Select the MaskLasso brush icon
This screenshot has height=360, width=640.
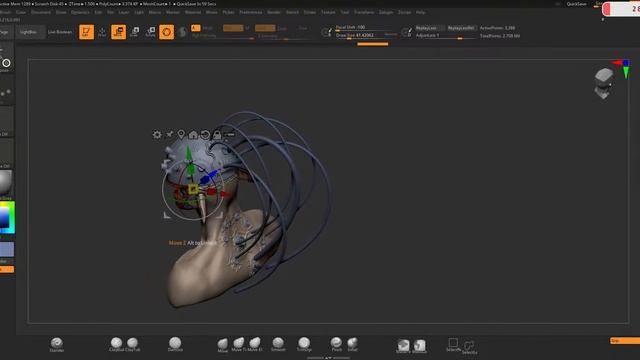[x=419, y=346]
